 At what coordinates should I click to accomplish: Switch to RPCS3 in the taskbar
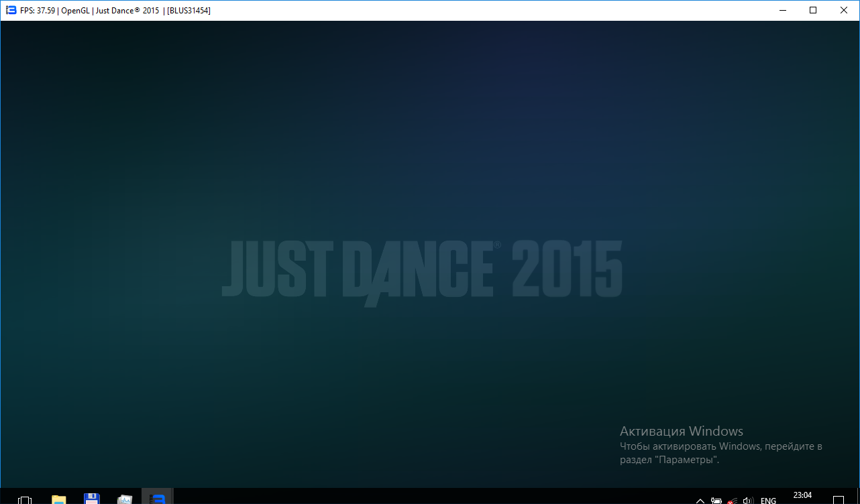[x=158, y=499]
